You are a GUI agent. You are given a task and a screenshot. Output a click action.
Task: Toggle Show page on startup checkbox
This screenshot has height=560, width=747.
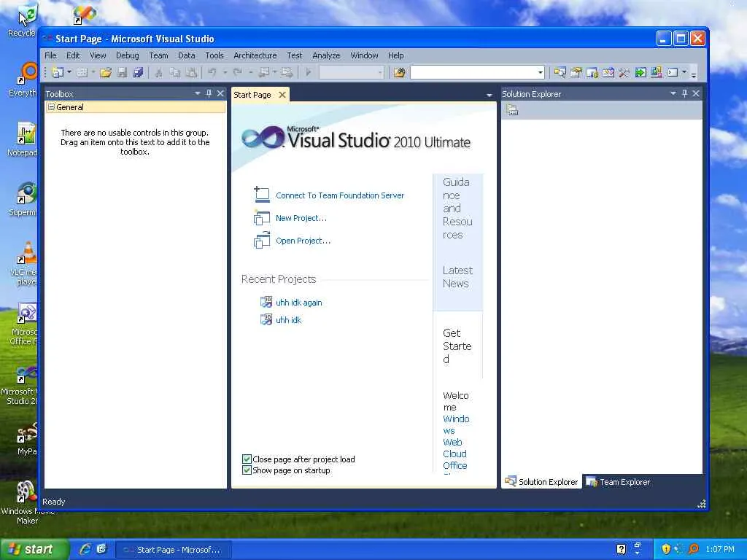[247, 470]
